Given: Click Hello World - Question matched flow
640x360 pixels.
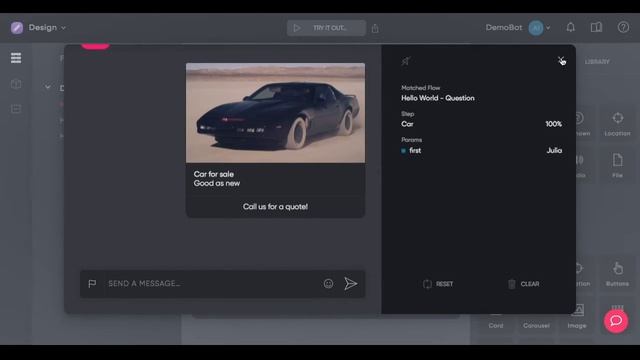Looking at the screenshot, I should [x=438, y=98].
